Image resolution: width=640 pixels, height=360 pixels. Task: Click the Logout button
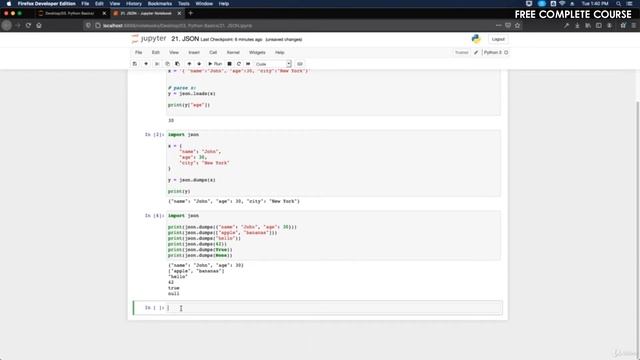tap(498, 39)
